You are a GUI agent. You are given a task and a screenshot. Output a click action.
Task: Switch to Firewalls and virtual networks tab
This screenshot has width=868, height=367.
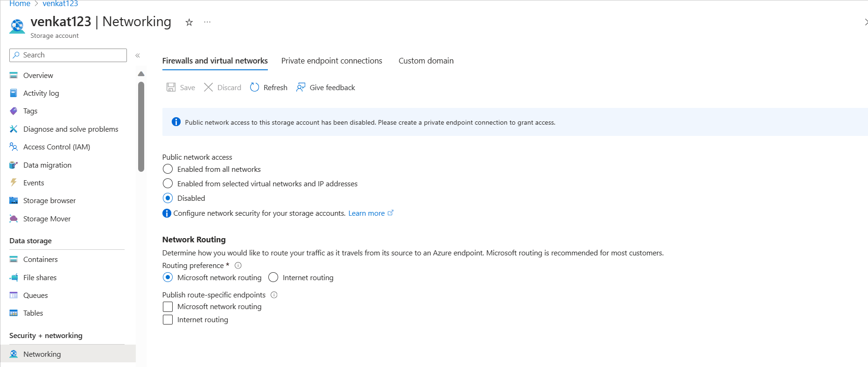tap(215, 61)
